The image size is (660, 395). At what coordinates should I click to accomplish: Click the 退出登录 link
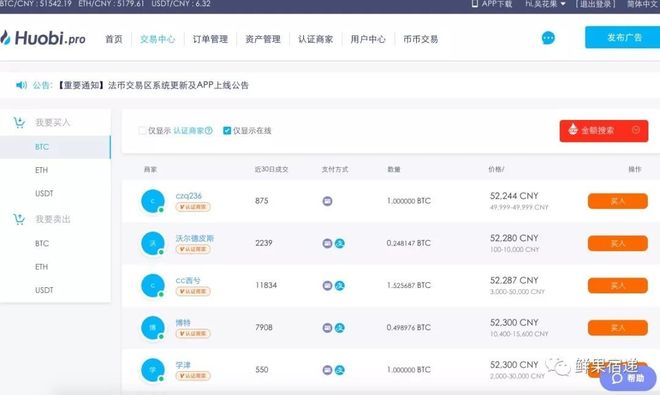[595, 4]
